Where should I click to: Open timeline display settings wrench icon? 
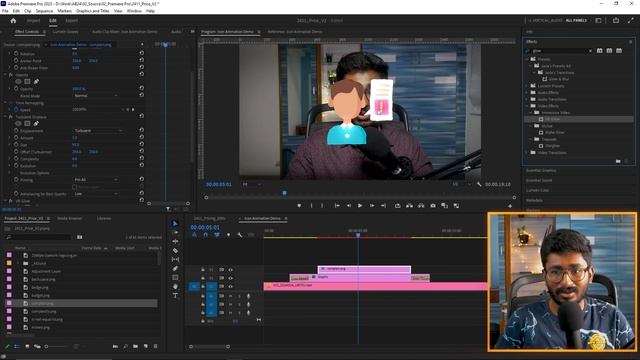pyautogui.click(x=240, y=235)
